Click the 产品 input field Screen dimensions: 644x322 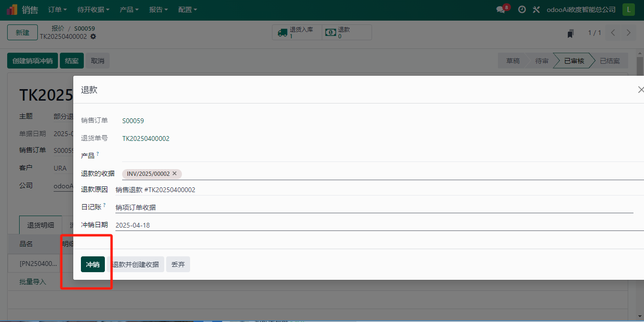383,155
